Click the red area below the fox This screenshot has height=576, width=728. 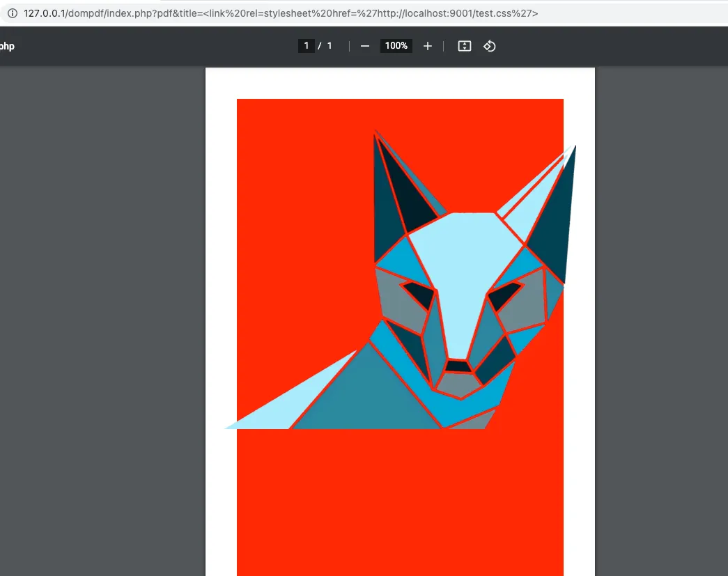(x=400, y=501)
